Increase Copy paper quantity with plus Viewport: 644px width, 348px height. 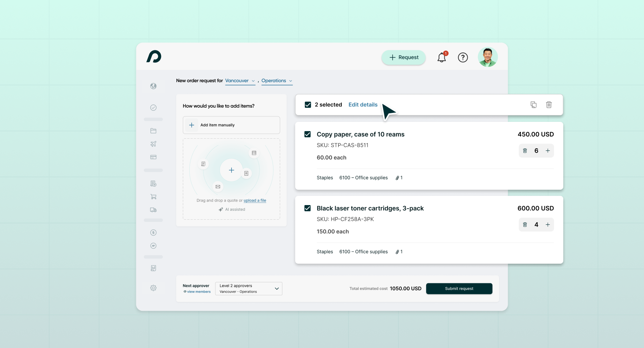pos(548,151)
